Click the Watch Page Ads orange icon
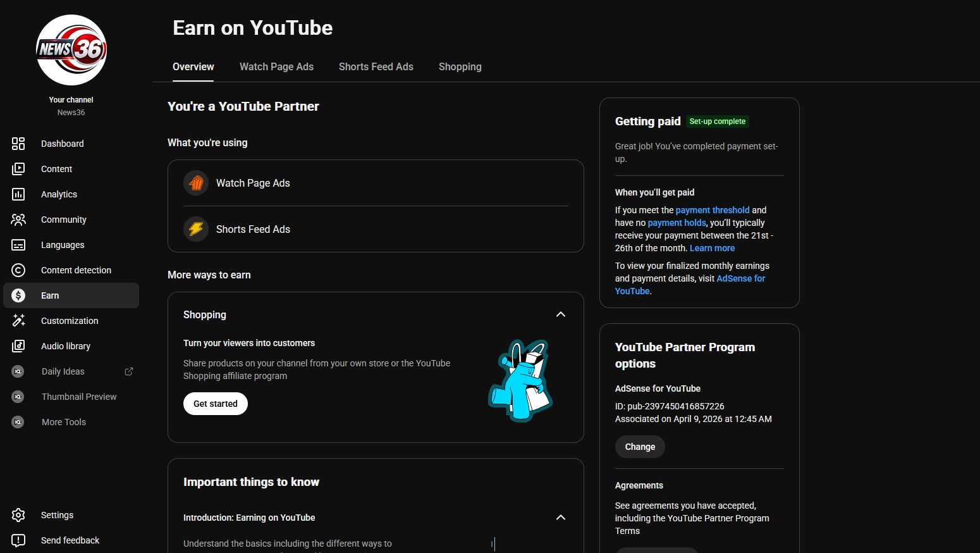Image resolution: width=980 pixels, height=553 pixels. [196, 183]
